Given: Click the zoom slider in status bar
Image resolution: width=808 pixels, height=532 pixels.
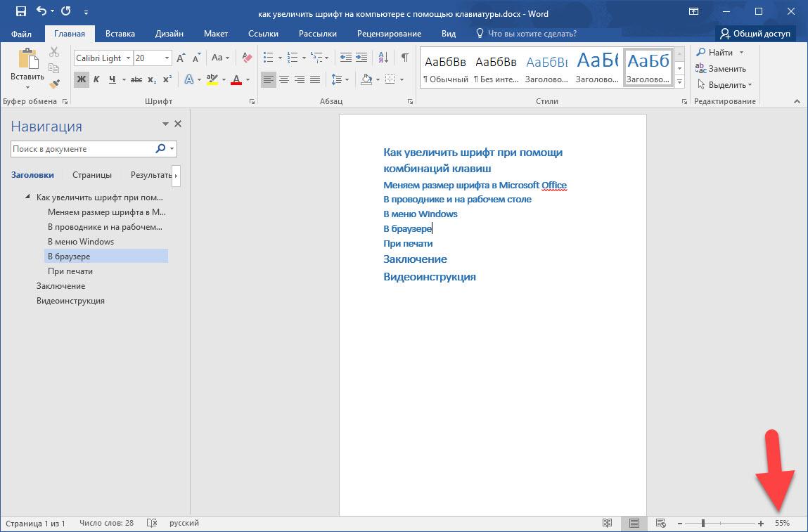Looking at the screenshot, I should [703, 523].
